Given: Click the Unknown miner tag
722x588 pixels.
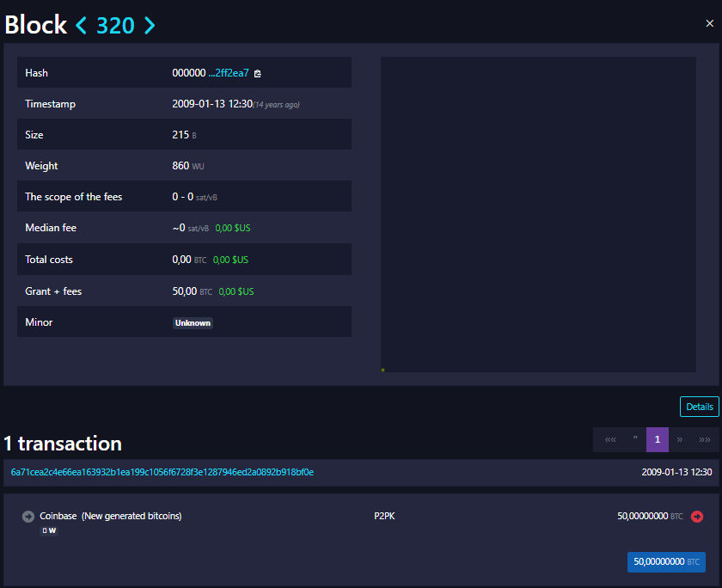Looking at the screenshot, I should [193, 323].
